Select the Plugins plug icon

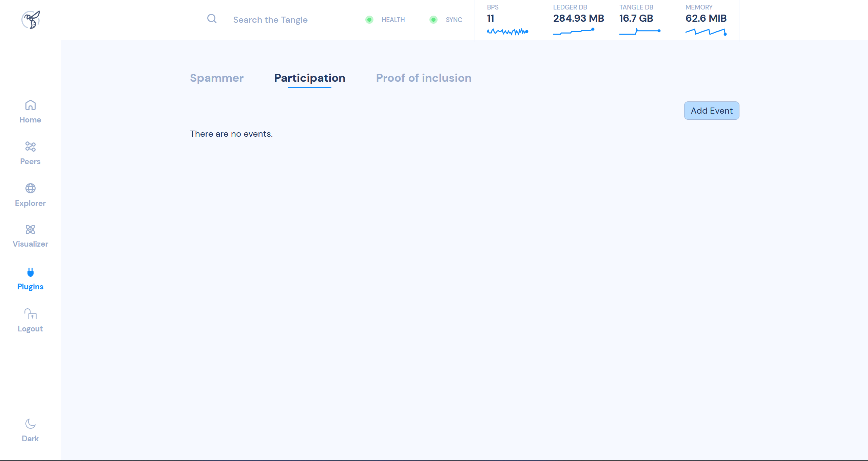30,272
